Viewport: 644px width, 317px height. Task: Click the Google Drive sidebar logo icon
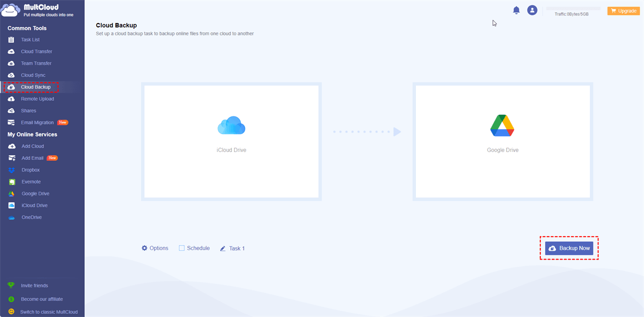pyautogui.click(x=12, y=194)
